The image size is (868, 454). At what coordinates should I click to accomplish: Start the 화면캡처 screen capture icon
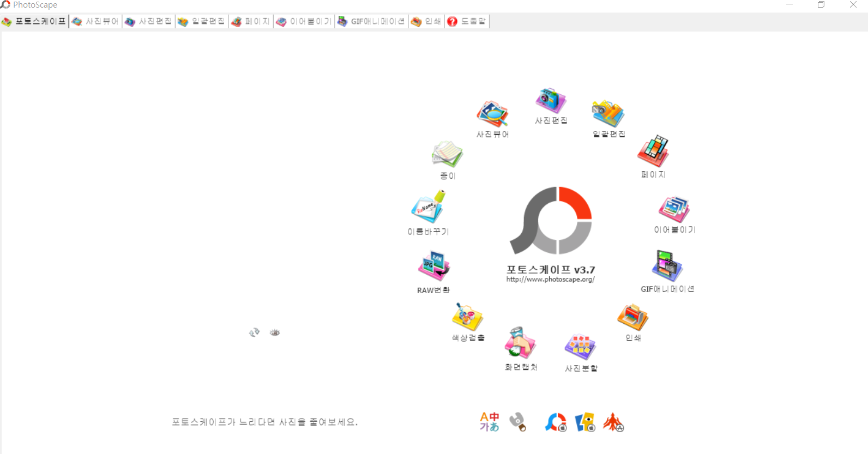click(521, 343)
